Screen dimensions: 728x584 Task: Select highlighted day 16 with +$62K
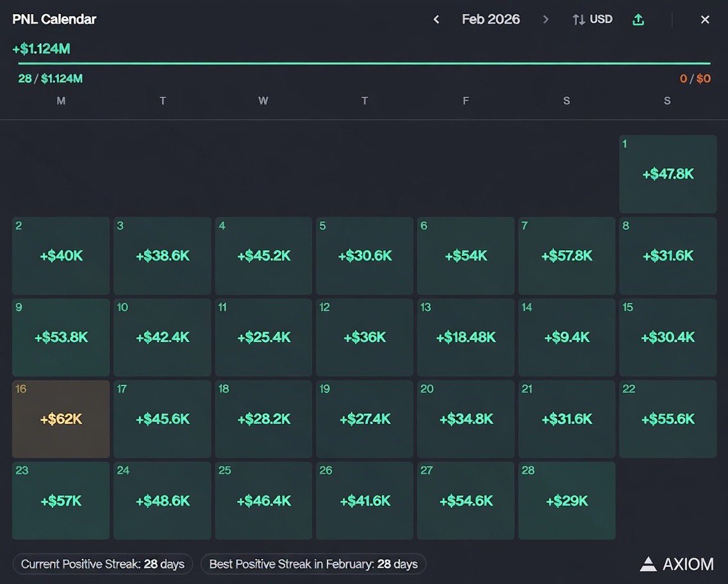(61, 419)
